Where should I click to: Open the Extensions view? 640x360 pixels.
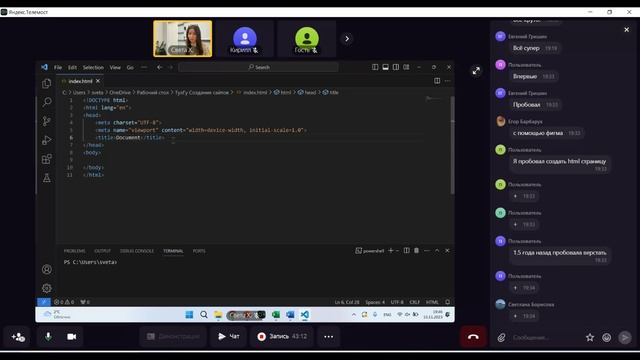47,159
